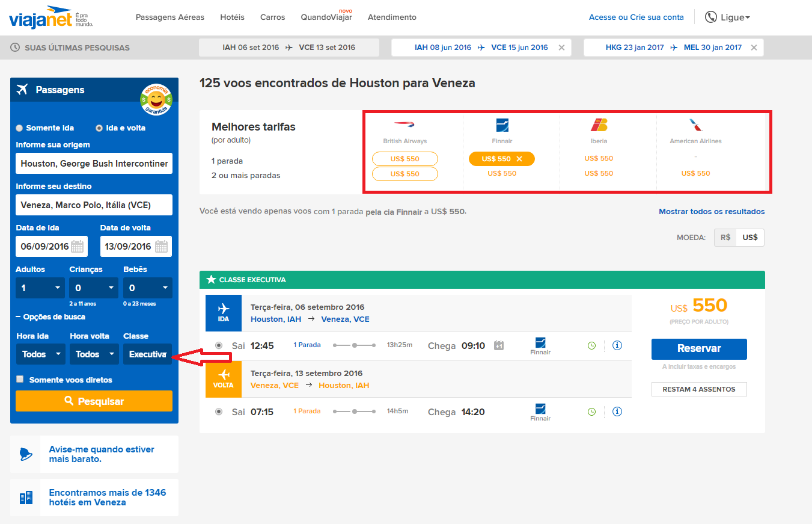Click the bell price alert icon
This screenshot has width=812, height=524.
[25, 454]
